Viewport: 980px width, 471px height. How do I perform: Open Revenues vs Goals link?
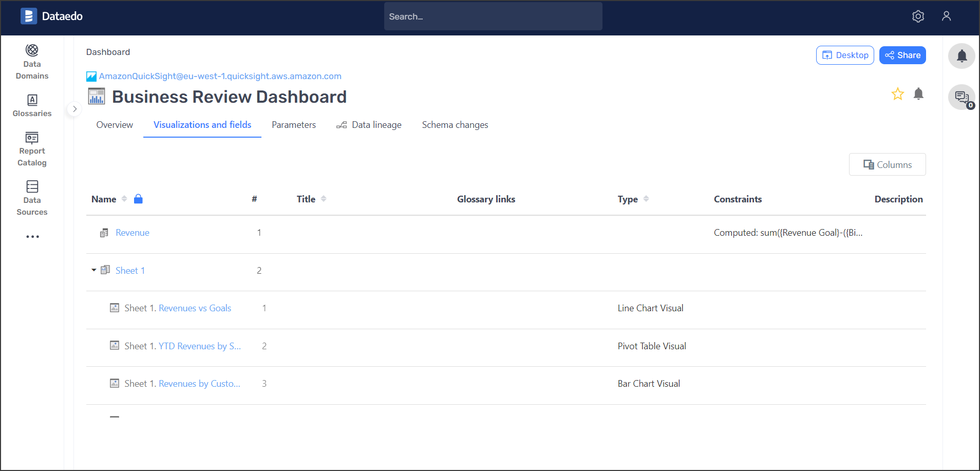coord(195,308)
